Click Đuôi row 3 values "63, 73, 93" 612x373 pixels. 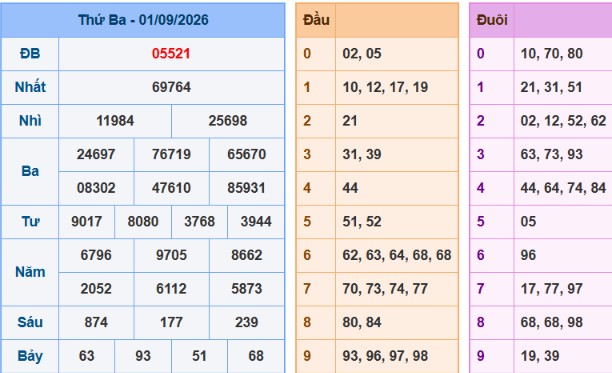click(x=552, y=154)
